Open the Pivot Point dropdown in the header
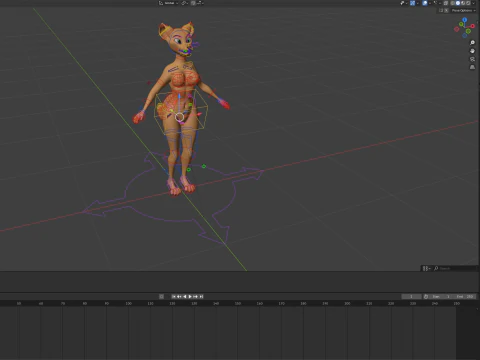 click(x=185, y=3)
